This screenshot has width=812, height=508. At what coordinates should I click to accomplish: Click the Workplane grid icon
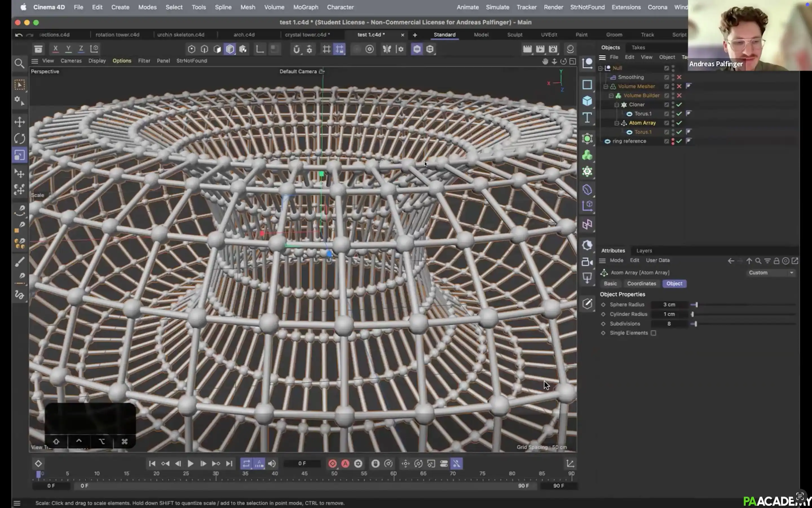(326, 49)
